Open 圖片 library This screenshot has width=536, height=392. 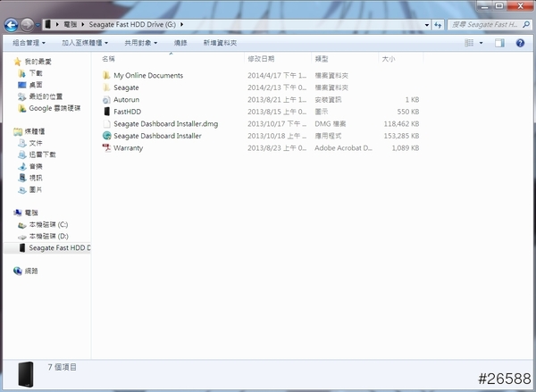[x=36, y=189]
